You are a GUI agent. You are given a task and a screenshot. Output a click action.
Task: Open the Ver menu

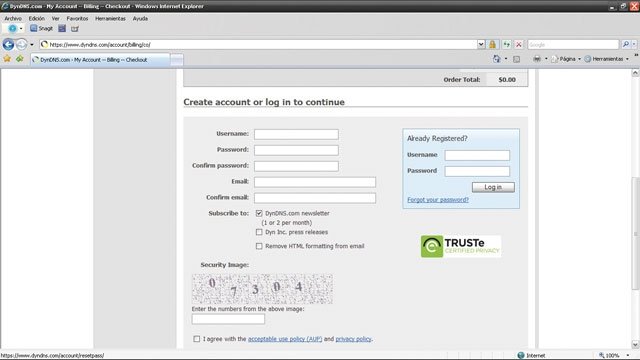pyautogui.click(x=56, y=18)
